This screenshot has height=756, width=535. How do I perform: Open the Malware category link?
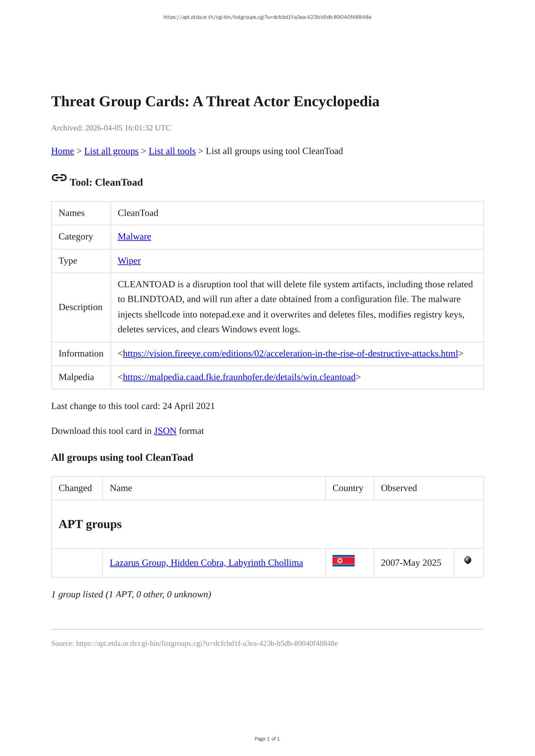[x=134, y=237]
